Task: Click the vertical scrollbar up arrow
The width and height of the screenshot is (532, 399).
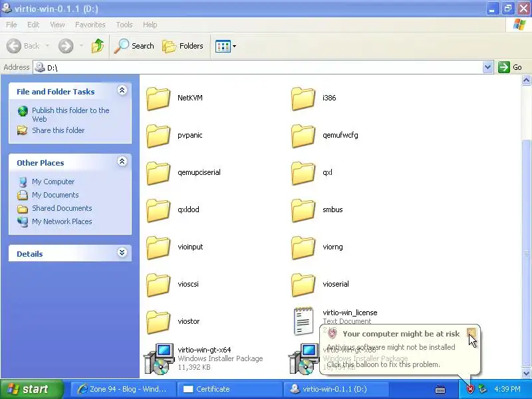Action: (526, 80)
